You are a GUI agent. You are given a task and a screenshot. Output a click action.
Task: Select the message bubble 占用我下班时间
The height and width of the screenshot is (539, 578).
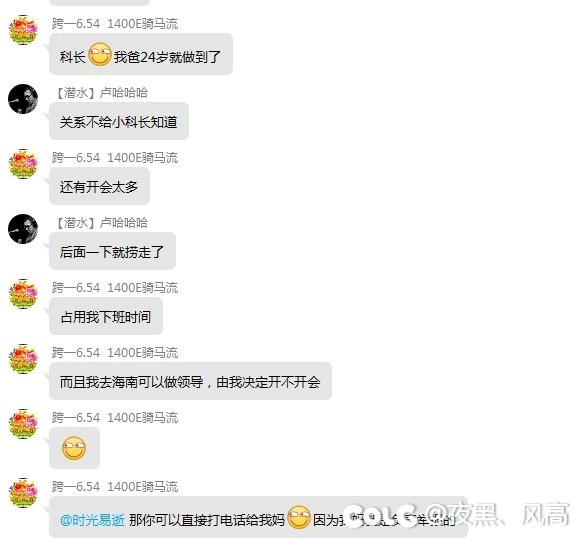[x=106, y=316]
